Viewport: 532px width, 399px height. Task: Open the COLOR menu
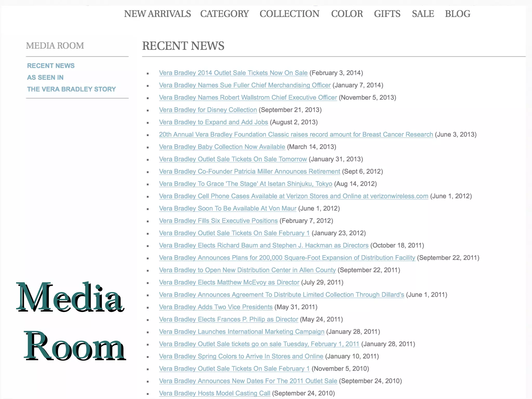[347, 14]
